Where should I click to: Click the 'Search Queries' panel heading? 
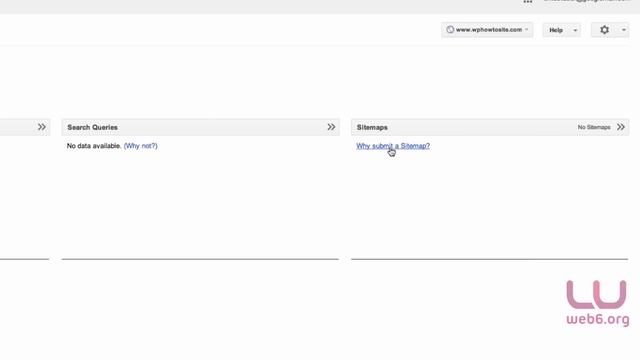[92, 127]
